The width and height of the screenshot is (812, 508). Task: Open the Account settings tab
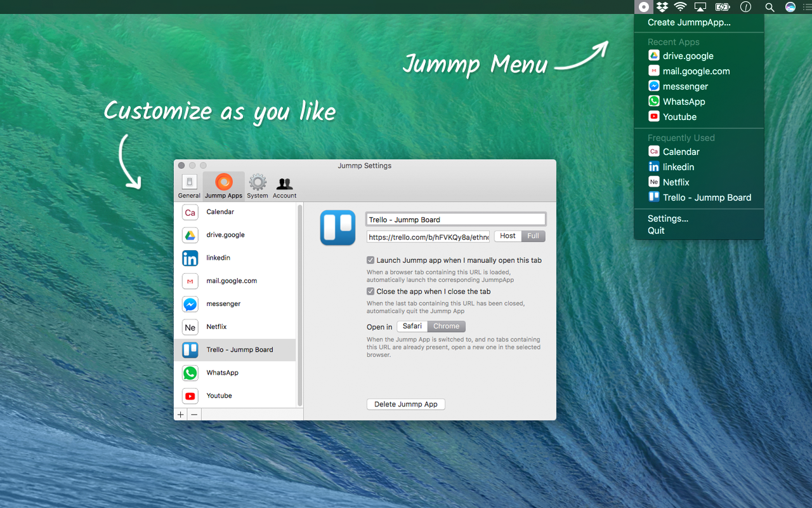(285, 186)
